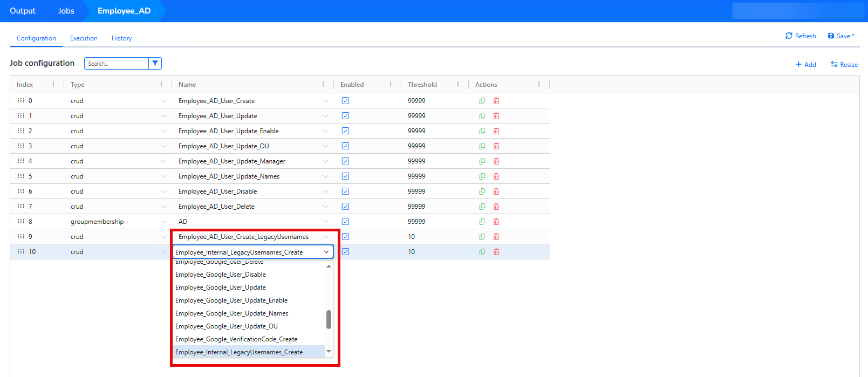Toggle Enabled for Employee_AD_User_Update_OU
Viewport: 868px width, 377px height.
(345, 146)
